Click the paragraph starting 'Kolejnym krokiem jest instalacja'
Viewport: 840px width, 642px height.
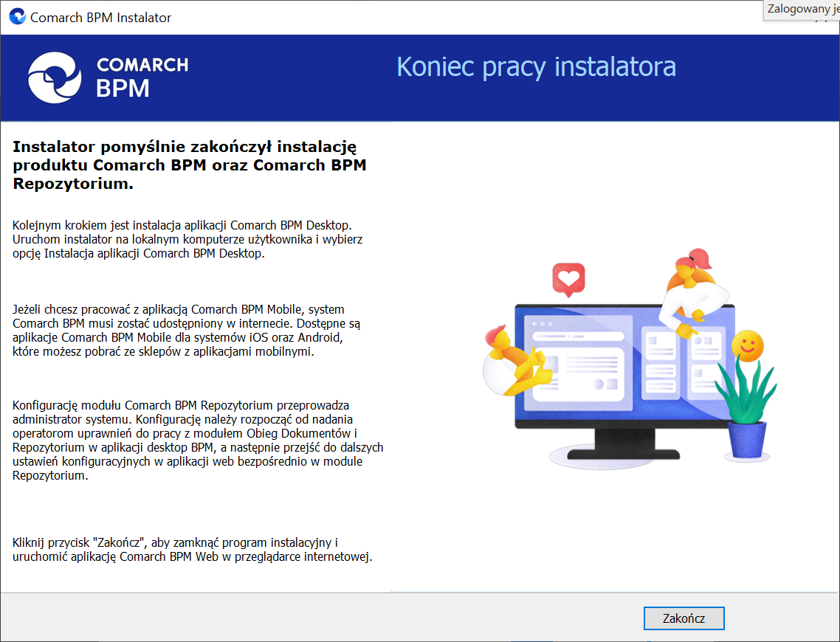click(x=187, y=239)
